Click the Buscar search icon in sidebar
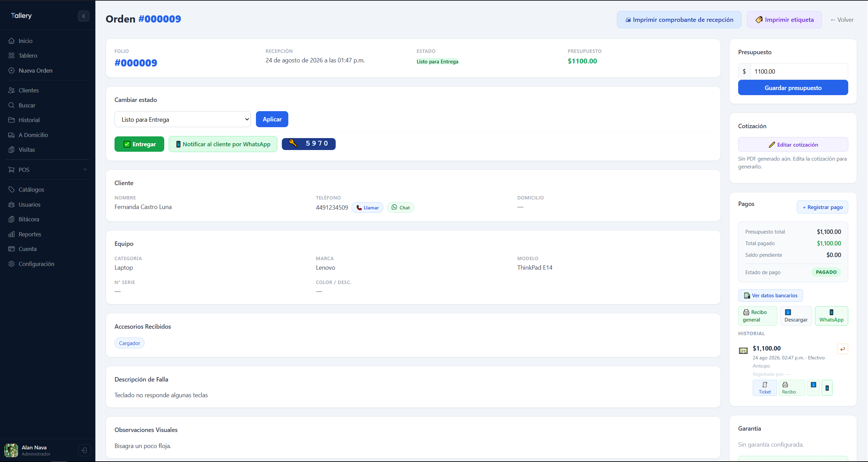This screenshot has width=868, height=462. [12, 105]
